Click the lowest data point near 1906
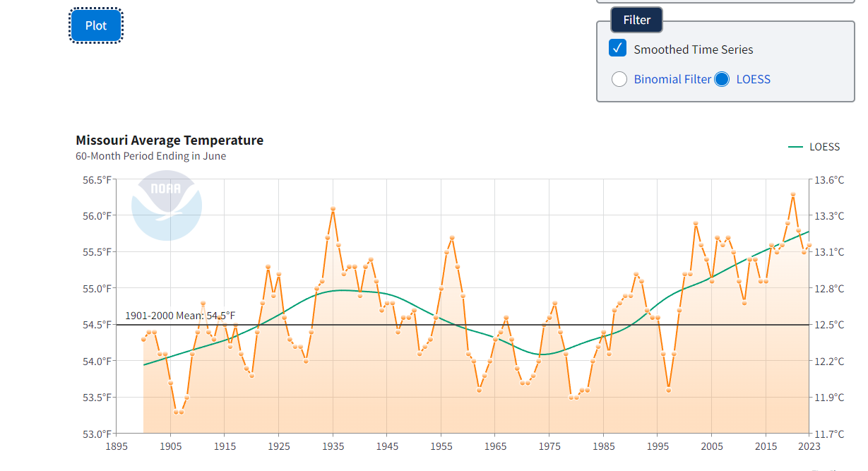Screen dimensions: 868x471 pos(176,412)
